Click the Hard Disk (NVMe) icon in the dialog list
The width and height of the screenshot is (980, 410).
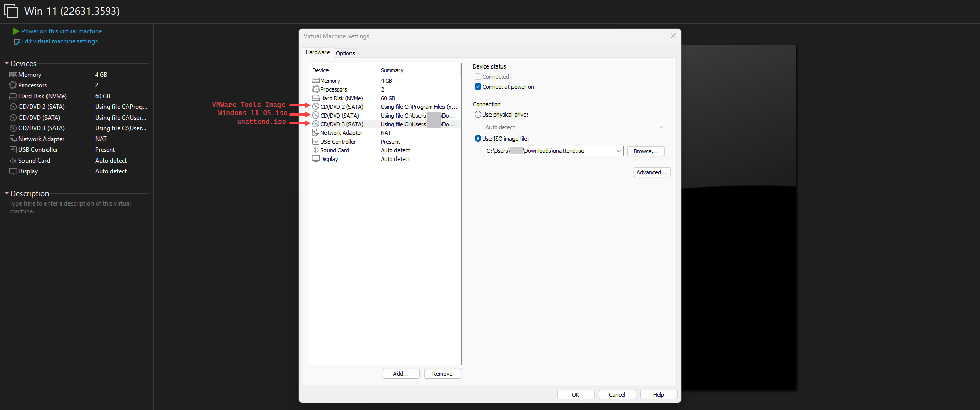tap(316, 98)
